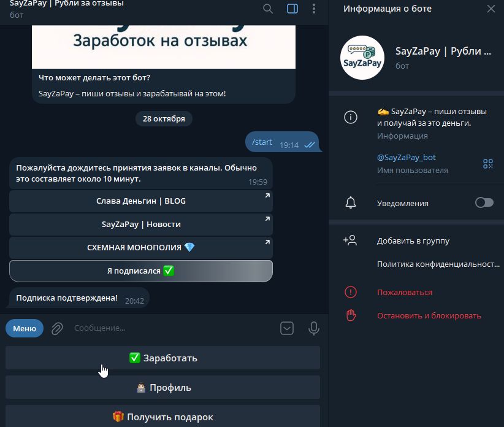Image resolution: width=504 pixels, height=427 pixels.
Task: Choose 'Пожаловаться' to report bot
Action: tap(404, 292)
